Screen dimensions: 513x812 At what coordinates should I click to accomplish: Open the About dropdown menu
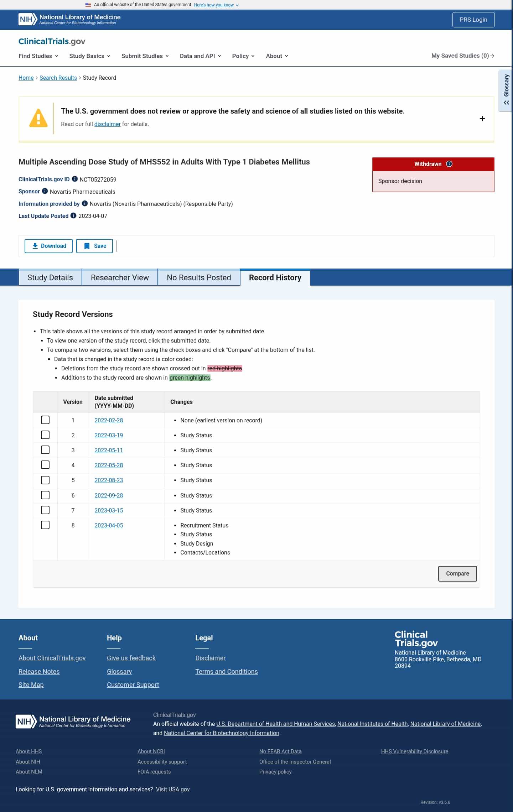coord(277,56)
